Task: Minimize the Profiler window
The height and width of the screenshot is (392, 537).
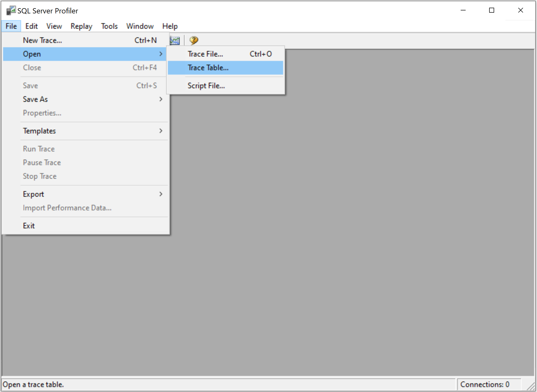Action: (463, 10)
